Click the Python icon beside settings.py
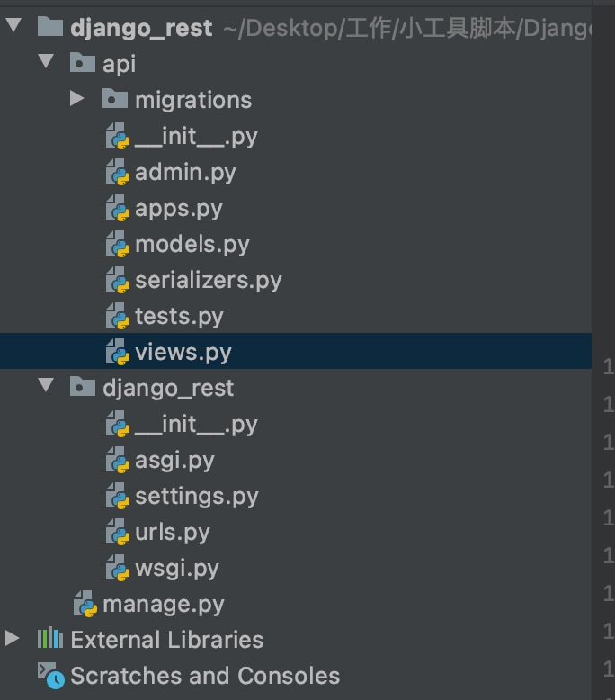 [x=118, y=496]
